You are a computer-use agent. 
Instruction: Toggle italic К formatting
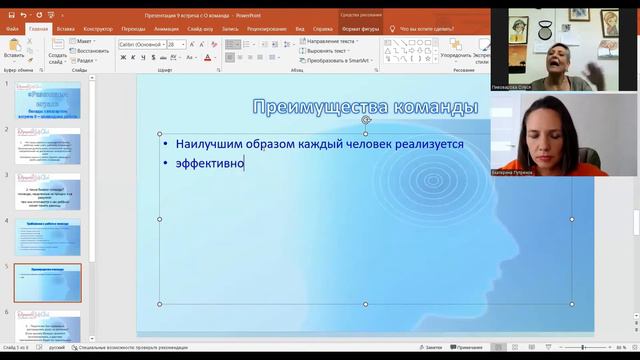tap(133, 58)
